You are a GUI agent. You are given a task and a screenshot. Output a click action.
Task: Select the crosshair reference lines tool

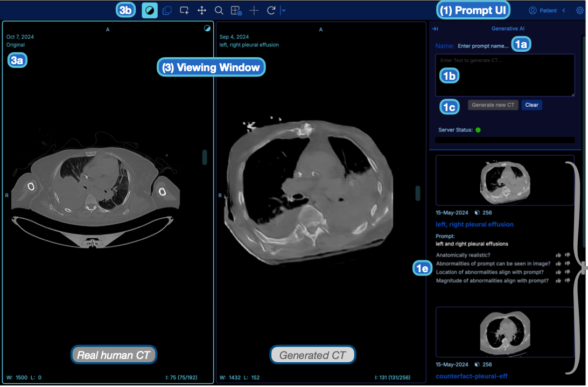tap(254, 10)
